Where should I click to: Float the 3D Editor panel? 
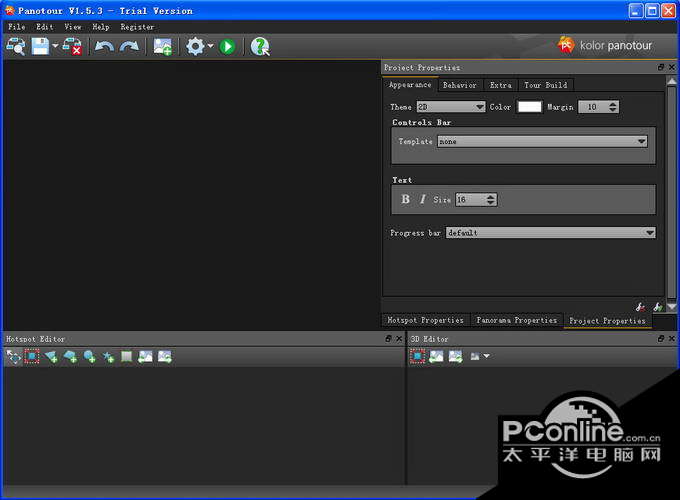pyautogui.click(x=660, y=339)
